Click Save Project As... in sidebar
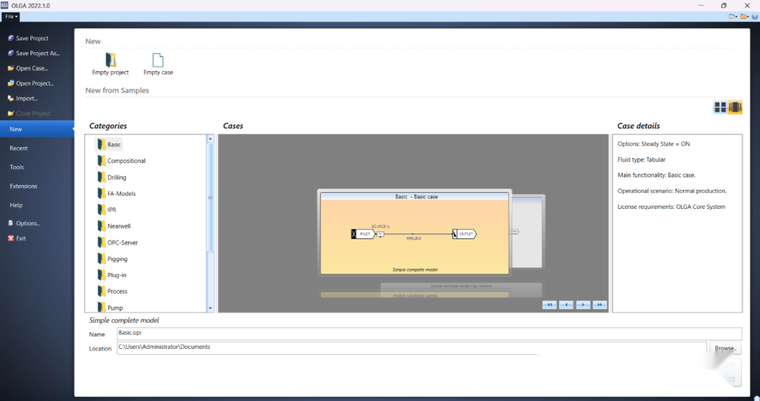The width and height of the screenshot is (760, 401). coord(34,53)
